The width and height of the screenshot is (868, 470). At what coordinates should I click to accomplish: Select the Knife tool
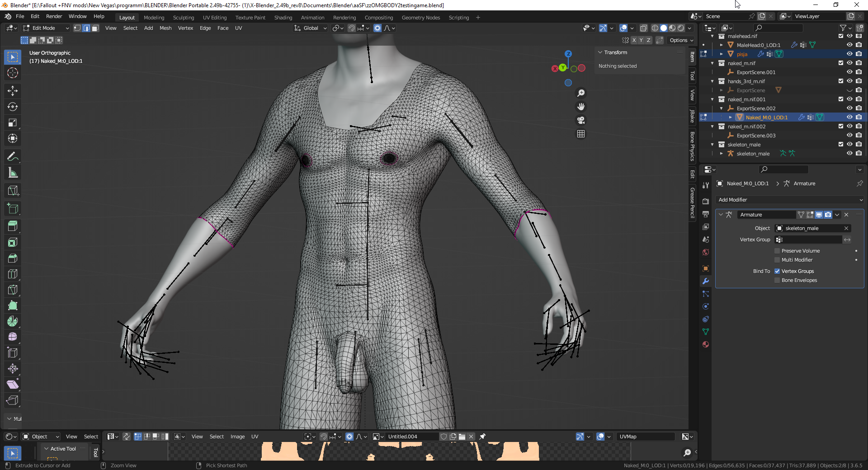(13, 290)
